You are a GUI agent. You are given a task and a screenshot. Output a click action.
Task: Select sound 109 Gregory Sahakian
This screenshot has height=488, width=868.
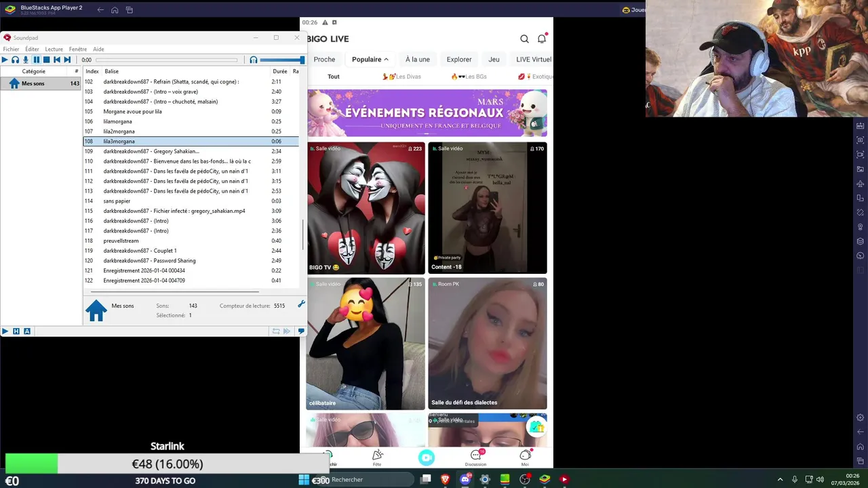(191, 151)
